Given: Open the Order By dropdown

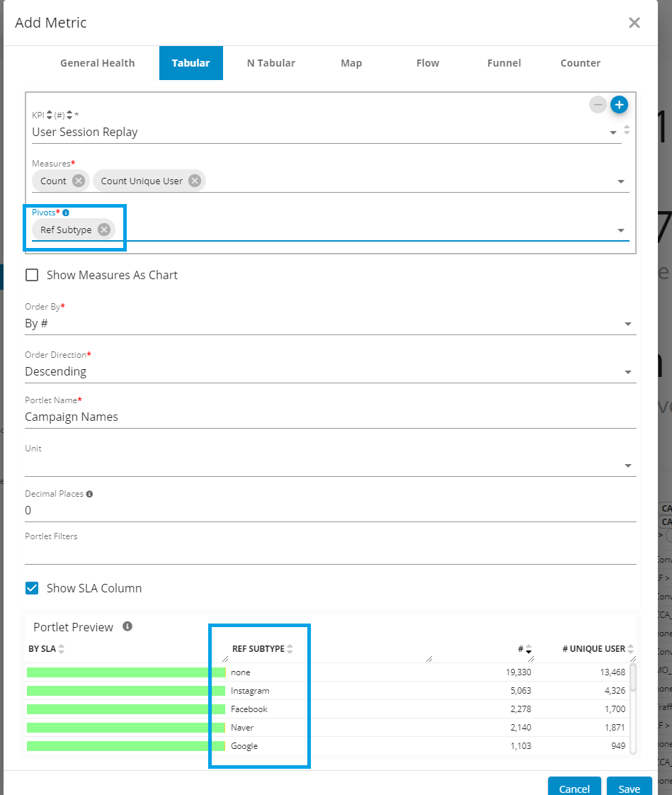Looking at the screenshot, I should tap(627, 324).
